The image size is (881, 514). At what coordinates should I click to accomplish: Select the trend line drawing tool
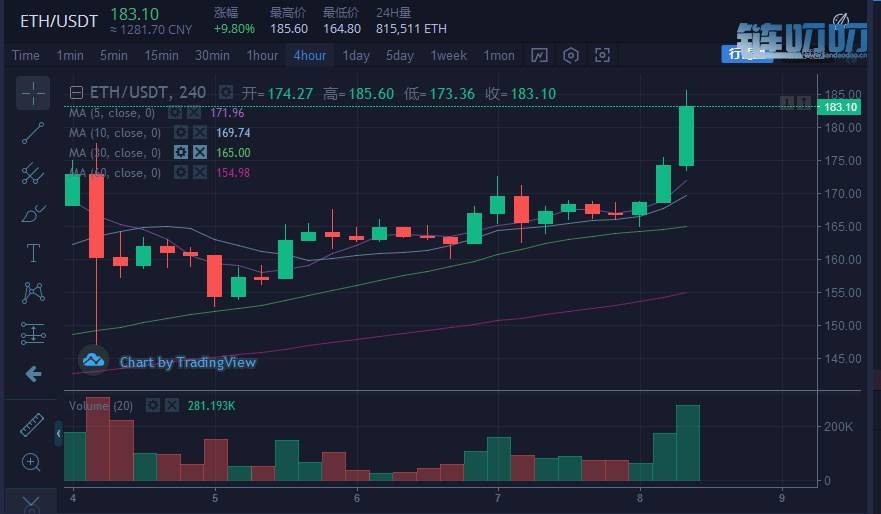click(33, 133)
